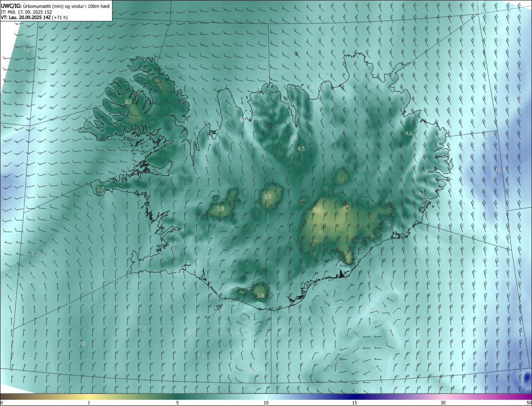Click the 6.7 value over the western sea

[35, 254]
